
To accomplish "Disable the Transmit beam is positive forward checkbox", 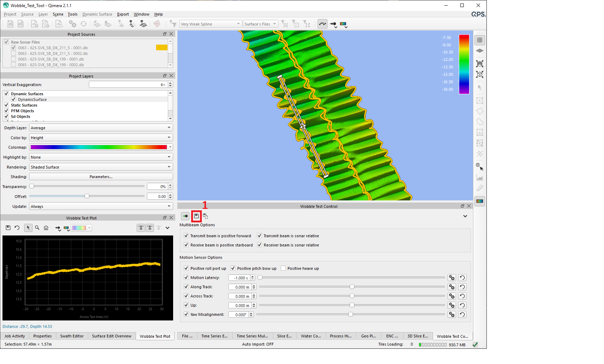I will (x=186, y=235).
